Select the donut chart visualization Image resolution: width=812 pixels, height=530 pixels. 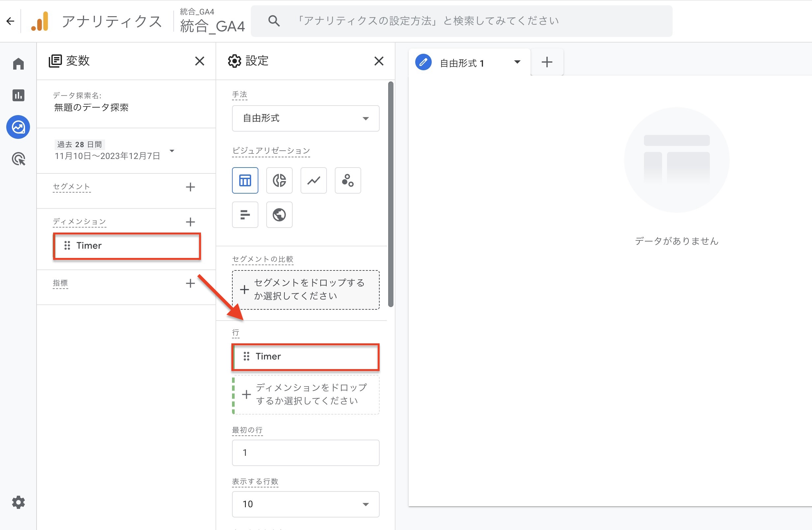279,180
